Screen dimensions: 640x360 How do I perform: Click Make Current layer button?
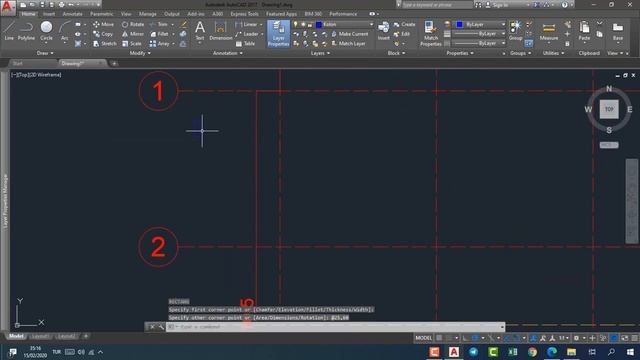pos(350,34)
